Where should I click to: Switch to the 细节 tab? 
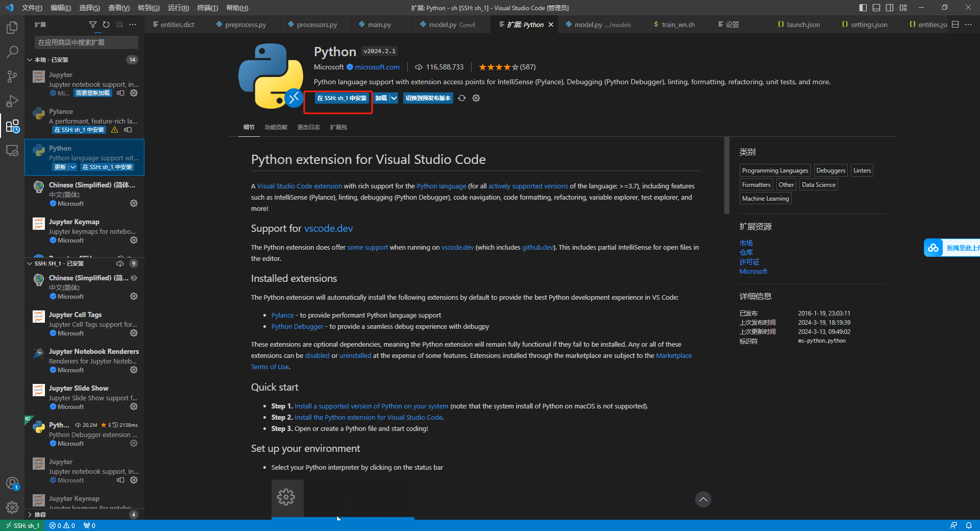249,127
